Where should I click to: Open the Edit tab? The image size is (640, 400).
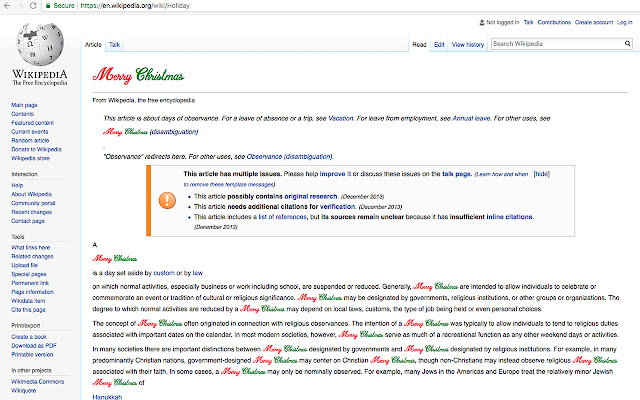click(439, 45)
